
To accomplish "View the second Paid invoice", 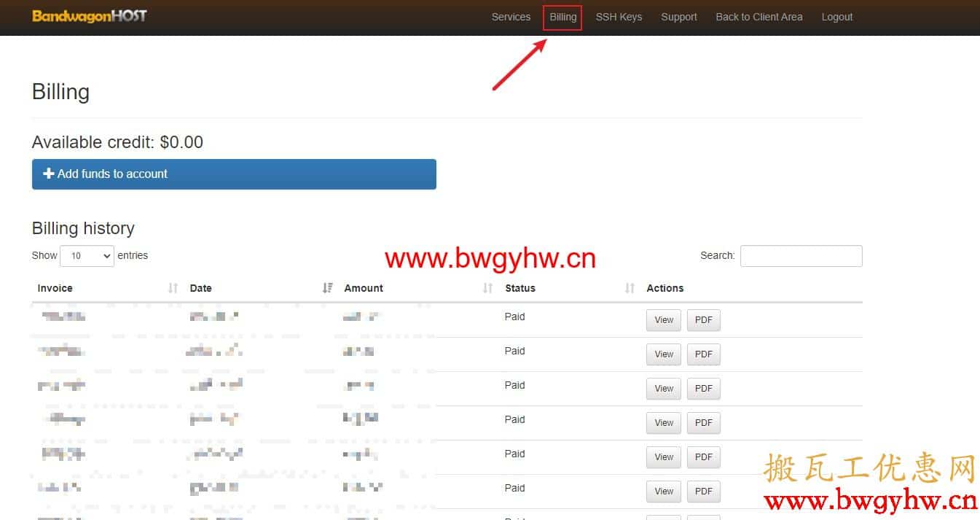I will pyautogui.click(x=664, y=354).
